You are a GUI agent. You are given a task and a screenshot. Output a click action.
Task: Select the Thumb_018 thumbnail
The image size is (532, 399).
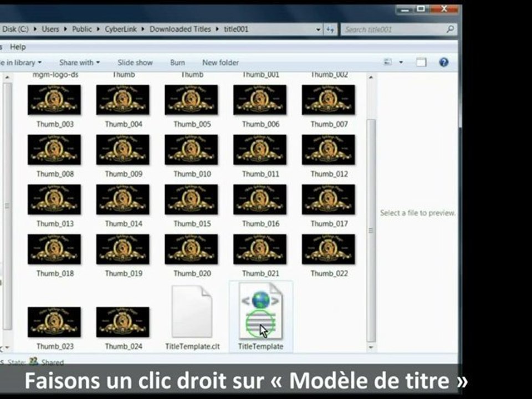tap(54, 249)
